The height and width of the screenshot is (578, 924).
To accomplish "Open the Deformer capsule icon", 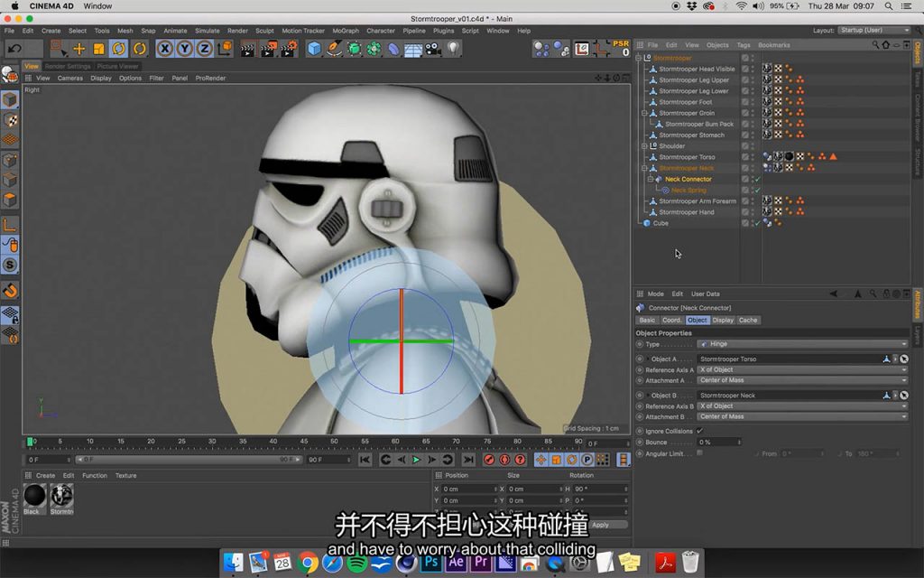I will [393, 49].
